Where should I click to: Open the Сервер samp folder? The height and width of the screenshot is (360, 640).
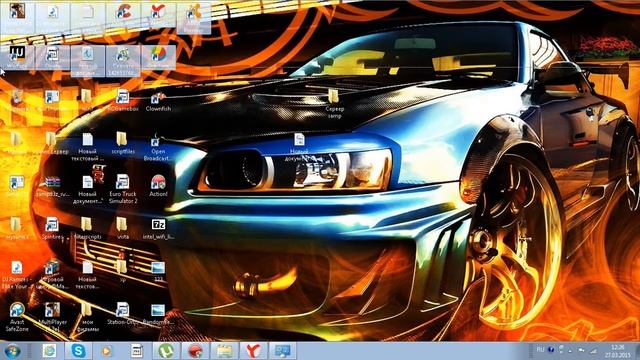pyautogui.click(x=334, y=103)
